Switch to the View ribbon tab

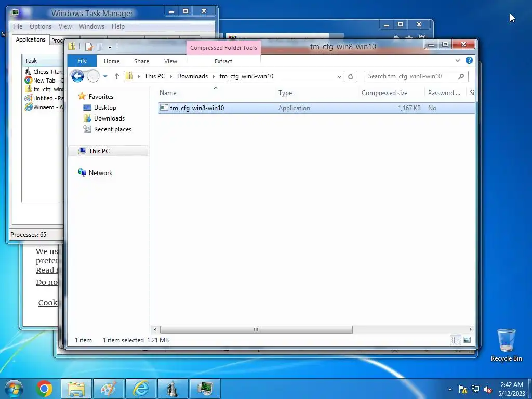[170, 61]
